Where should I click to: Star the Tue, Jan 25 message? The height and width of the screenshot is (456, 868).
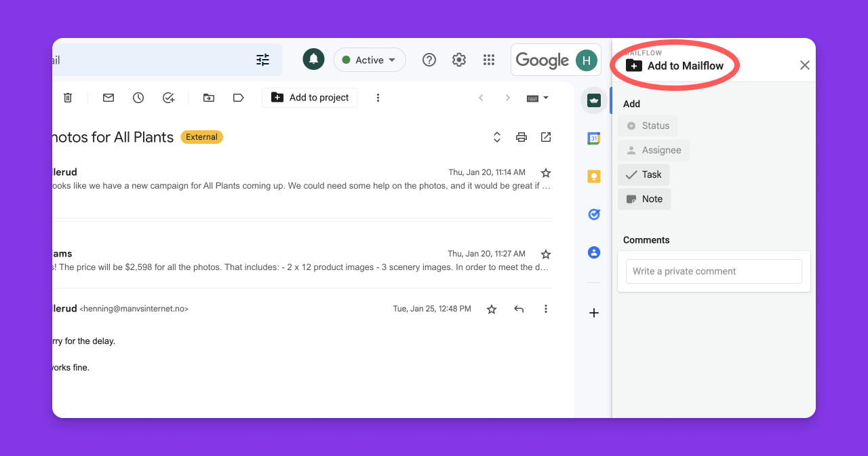(492, 309)
